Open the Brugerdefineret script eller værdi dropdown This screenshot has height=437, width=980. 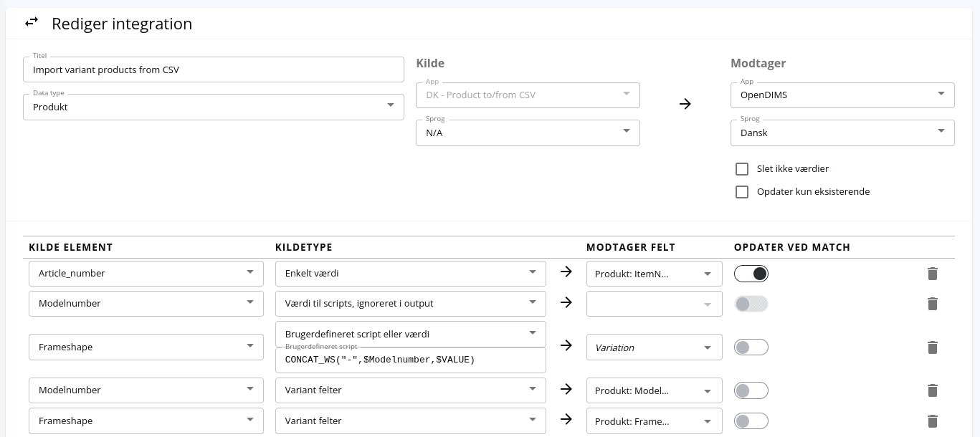411,334
